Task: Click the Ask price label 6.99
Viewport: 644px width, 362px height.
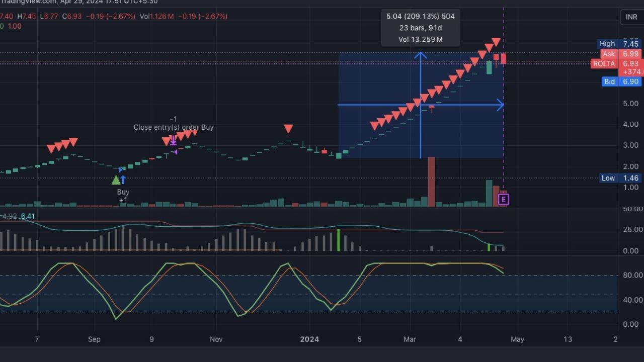Action: pos(621,54)
